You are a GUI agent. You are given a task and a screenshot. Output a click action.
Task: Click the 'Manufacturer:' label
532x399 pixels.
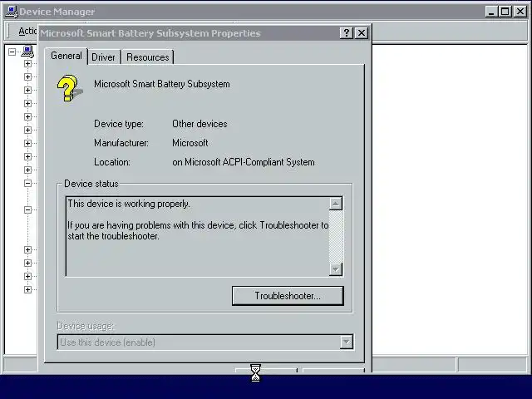coord(121,143)
